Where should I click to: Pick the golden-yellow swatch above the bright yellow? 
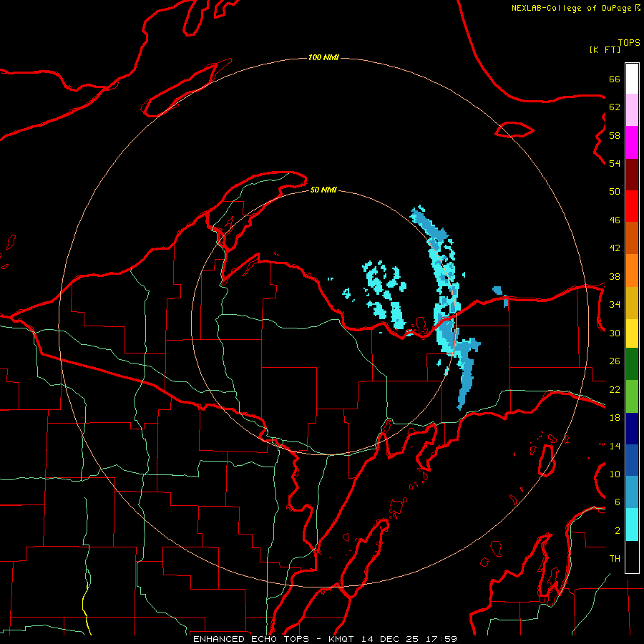[x=632, y=303]
